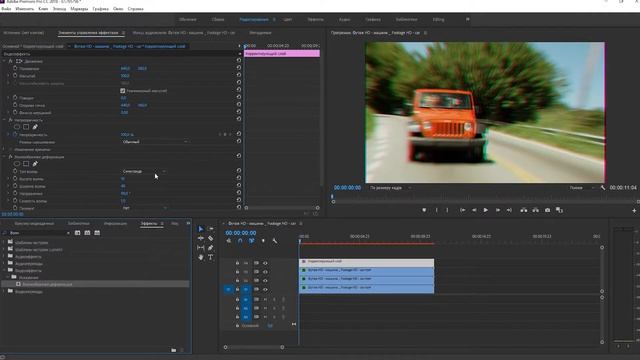Step forward one frame in Program monitor
The height and width of the screenshot is (360, 640).
coord(498,210)
